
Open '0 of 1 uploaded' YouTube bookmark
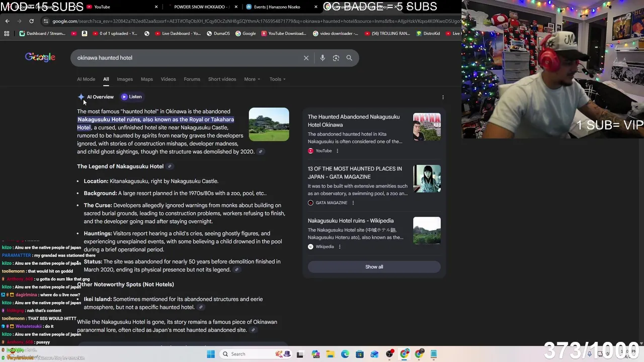tap(114, 34)
